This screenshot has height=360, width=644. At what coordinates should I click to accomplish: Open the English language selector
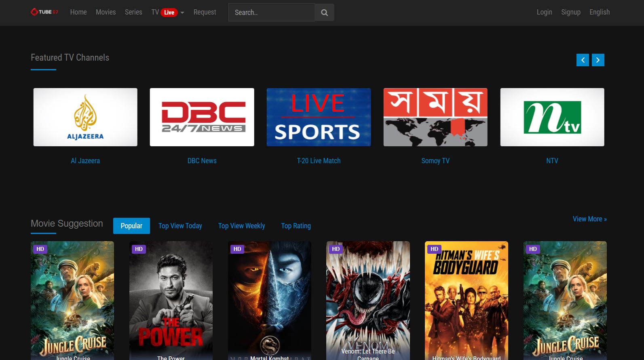pos(600,12)
